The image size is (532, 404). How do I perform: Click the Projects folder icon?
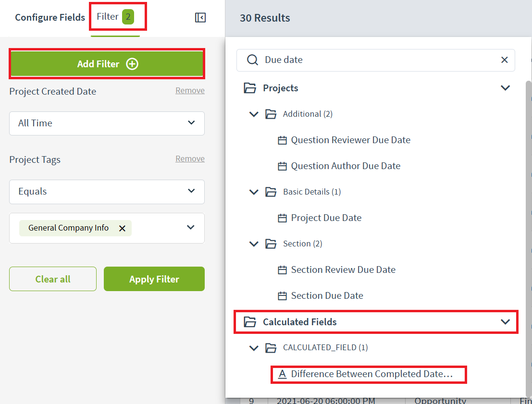(x=250, y=88)
